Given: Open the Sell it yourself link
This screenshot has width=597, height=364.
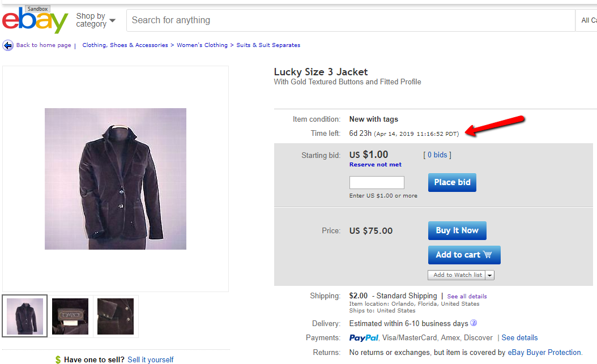Looking at the screenshot, I should pyautogui.click(x=151, y=359).
